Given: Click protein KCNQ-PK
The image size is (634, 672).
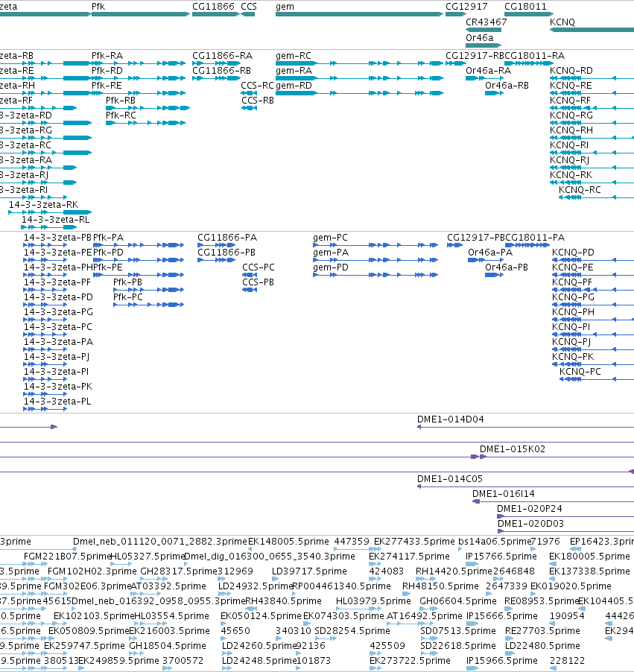Looking at the screenshot, I should click(x=573, y=357).
